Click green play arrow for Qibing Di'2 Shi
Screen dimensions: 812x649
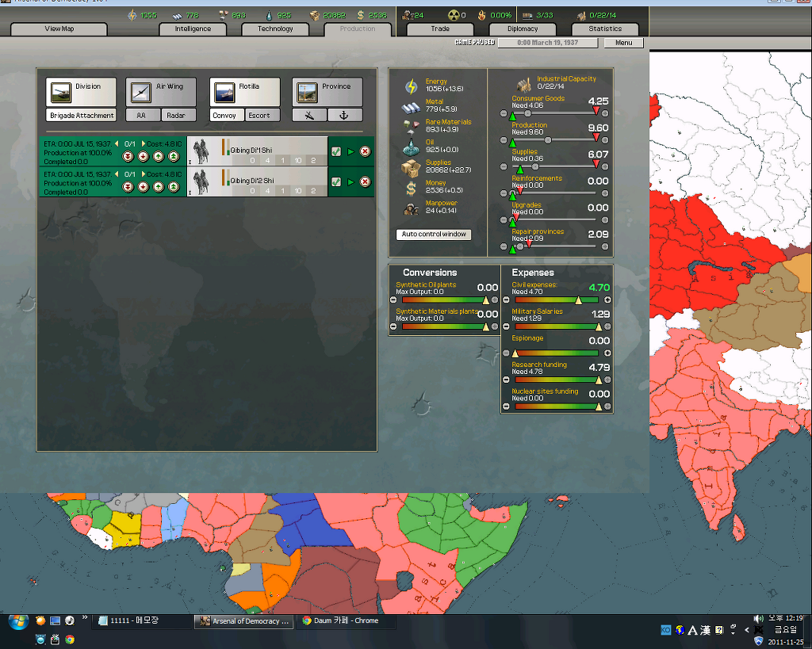pyautogui.click(x=351, y=181)
